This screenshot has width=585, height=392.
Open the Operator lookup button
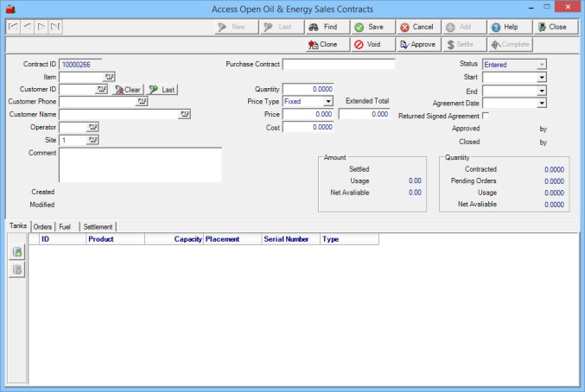(x=93, y=127)
